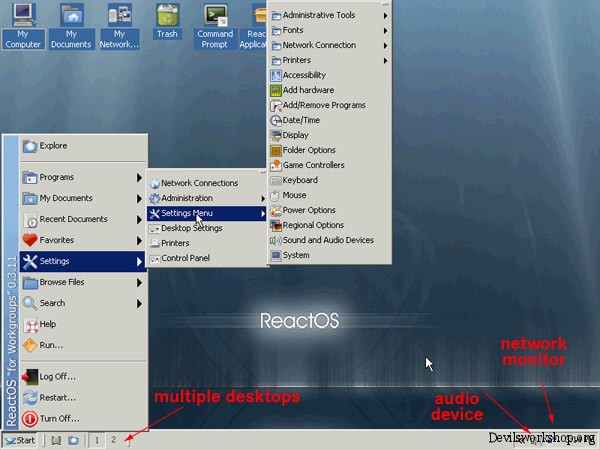This screenshot has width=600, height=450.
Task: Click the Recent Documents label
Action: point(73,219)
